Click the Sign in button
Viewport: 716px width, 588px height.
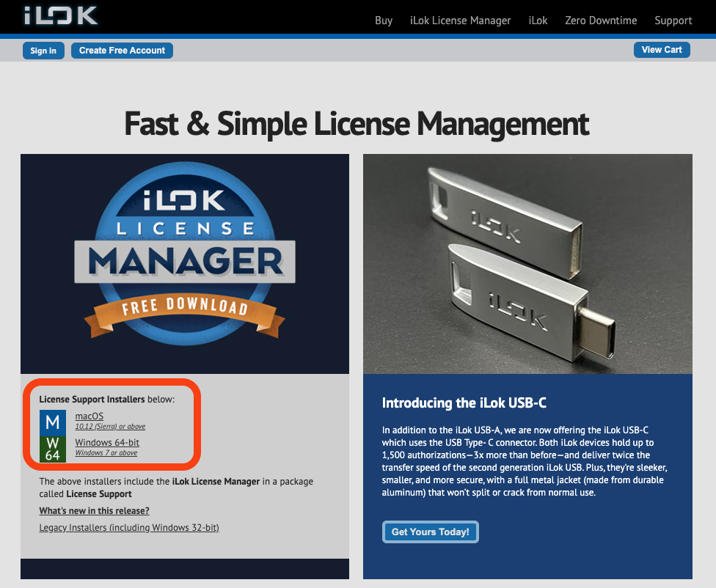43,50
